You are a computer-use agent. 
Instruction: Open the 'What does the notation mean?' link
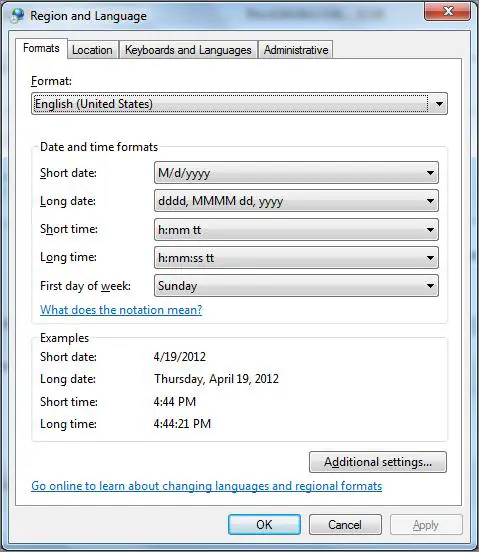click(121, 310)
